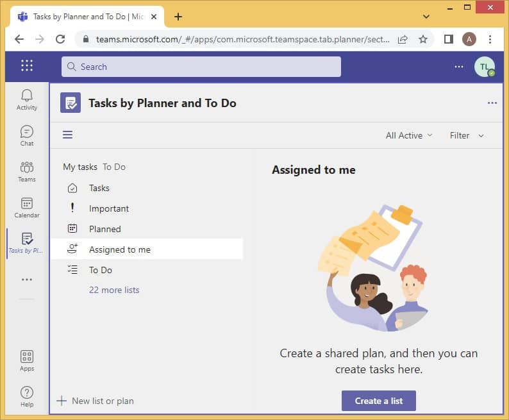Open the browser side panel
Viewport: 509px width, 420px height.
pyautogui.click(x=449, y=39)
